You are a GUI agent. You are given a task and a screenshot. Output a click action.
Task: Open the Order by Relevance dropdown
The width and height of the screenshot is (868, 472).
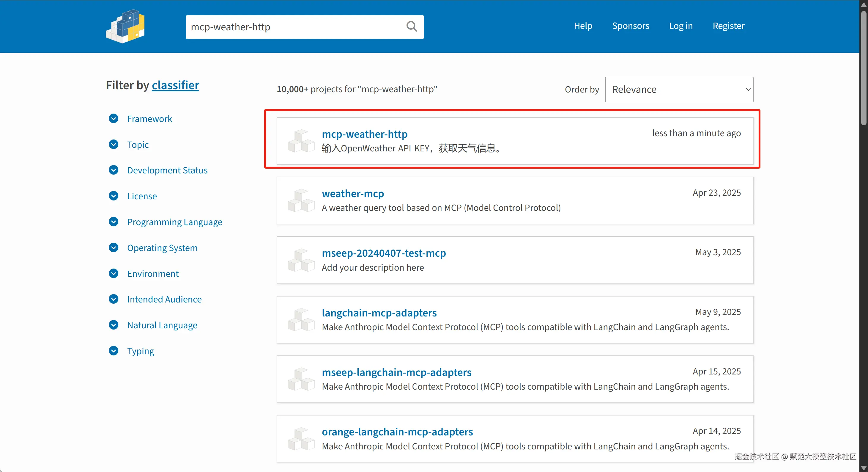(x=679, y=89)
